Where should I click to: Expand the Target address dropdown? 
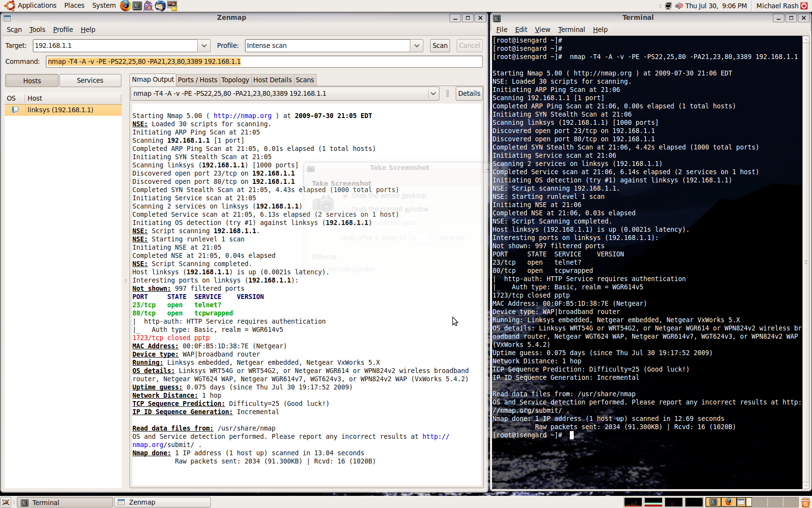click(204, 45)
